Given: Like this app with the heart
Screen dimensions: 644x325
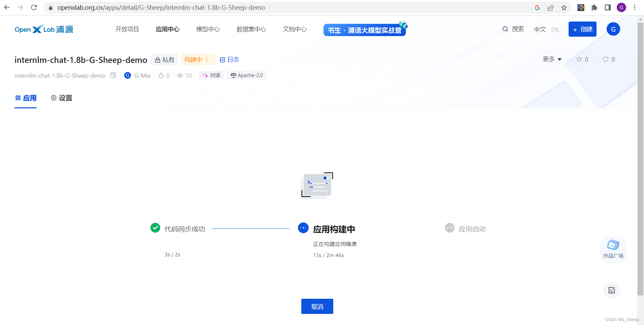Looking at the screenshot, I should [x=608, y=59].
